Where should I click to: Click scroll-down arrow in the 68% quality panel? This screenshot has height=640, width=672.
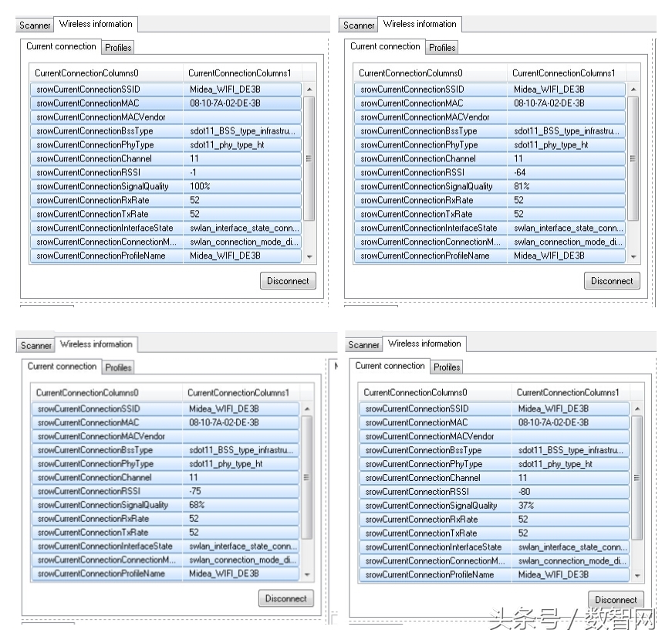pos(307,575)
